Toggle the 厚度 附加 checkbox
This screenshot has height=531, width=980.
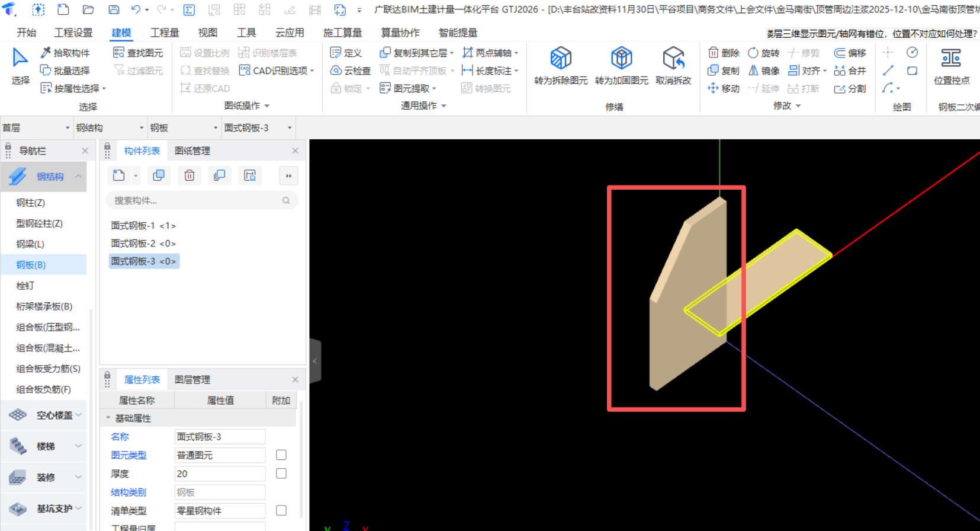(281, 473)
